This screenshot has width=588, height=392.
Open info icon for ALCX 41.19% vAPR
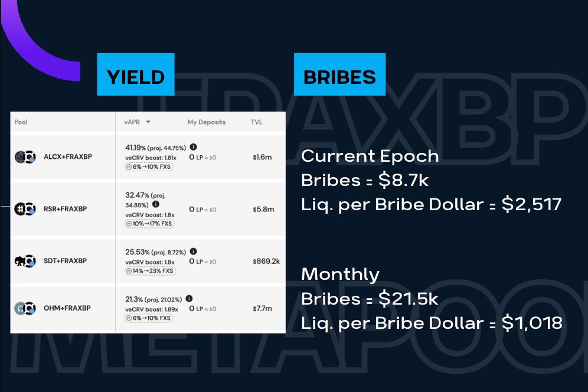193,147
